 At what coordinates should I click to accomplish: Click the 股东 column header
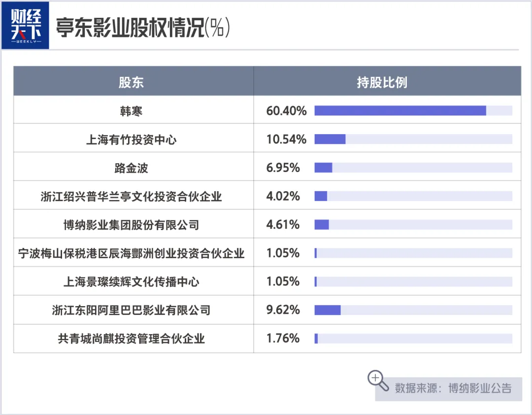click(x=131, y=82)
